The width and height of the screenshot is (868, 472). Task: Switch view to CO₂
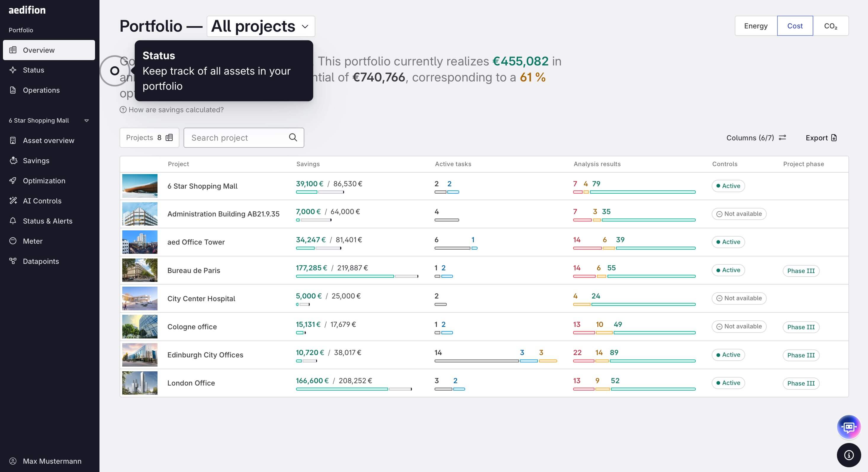[x=831, y=26]
